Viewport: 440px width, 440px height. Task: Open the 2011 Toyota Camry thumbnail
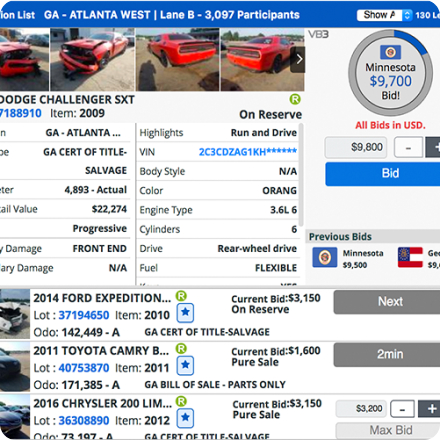pyautogui.click(x=15, y=367)
